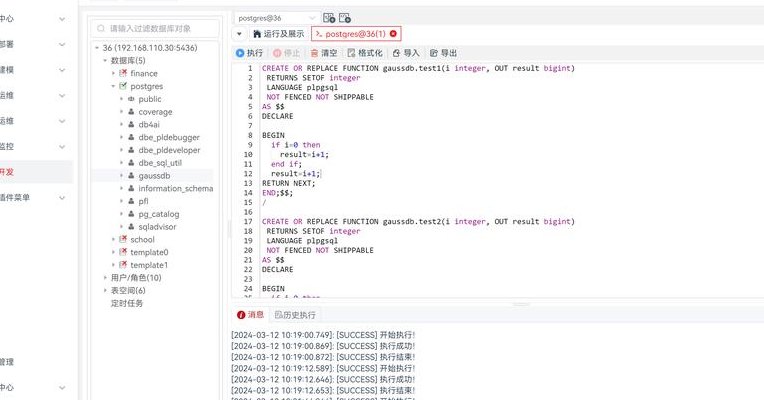Viewport: 764px width, 400px height.
Task: Open the tab list dropdown arrow
Action: click(239, 34)
